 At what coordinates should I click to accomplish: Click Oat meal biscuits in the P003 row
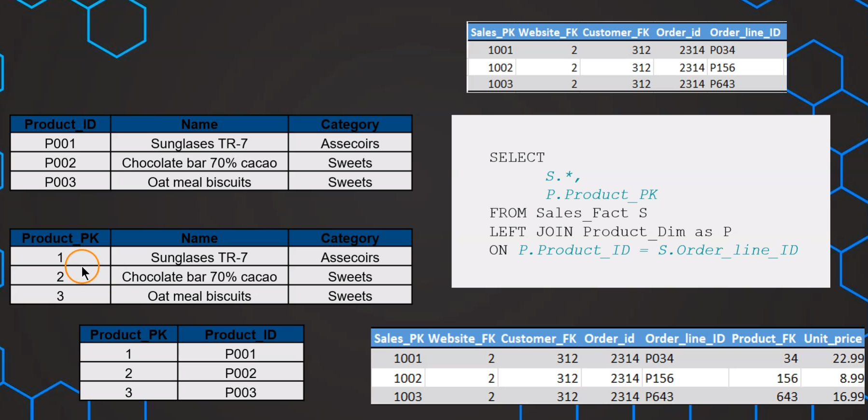199,182
